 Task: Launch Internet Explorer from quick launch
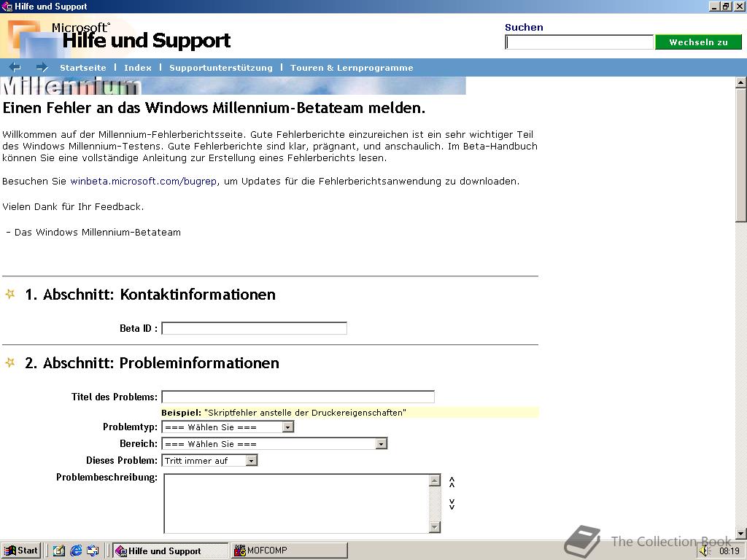click(x=76, y=551)
